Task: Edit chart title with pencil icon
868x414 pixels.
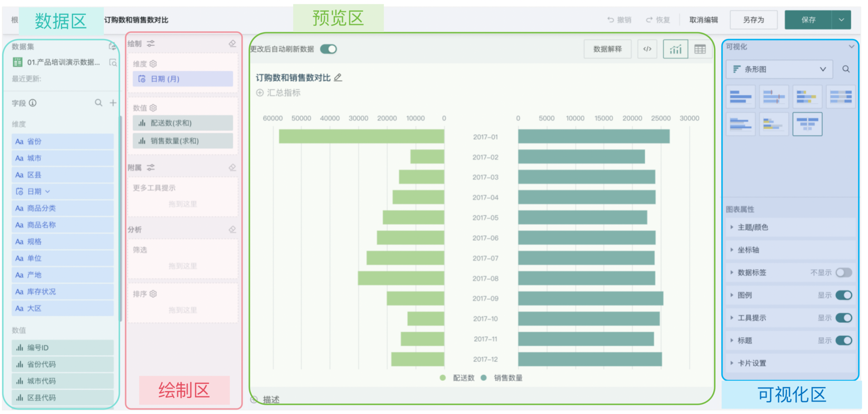Action: click(338, 78)
